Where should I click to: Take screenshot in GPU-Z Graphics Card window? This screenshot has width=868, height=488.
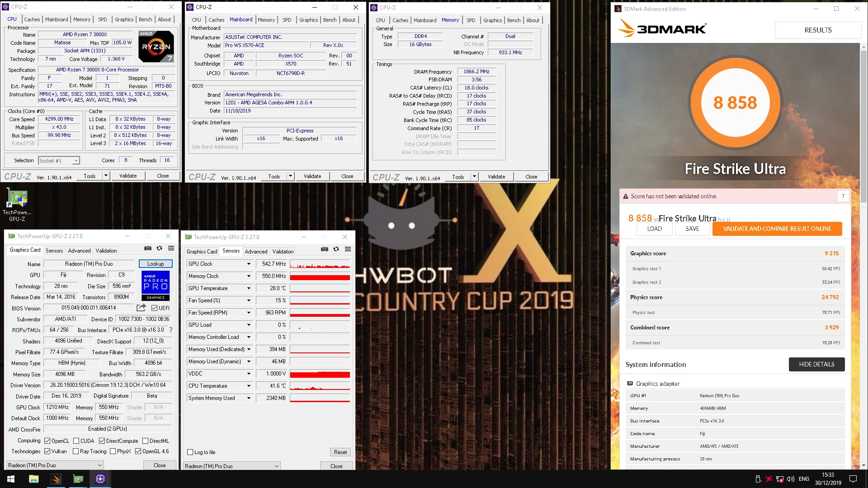(148, 248)
